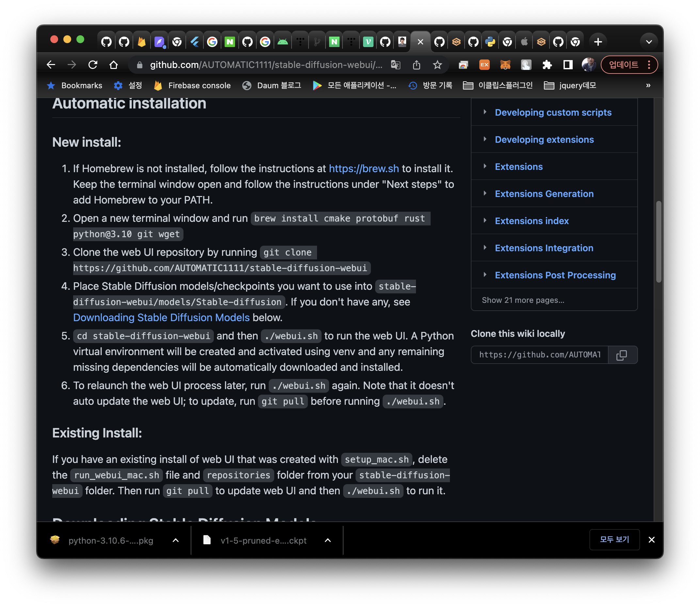Screen dimensions: 700x607
Task: Click the forward navigation arrow
Action: pos(72,64)
